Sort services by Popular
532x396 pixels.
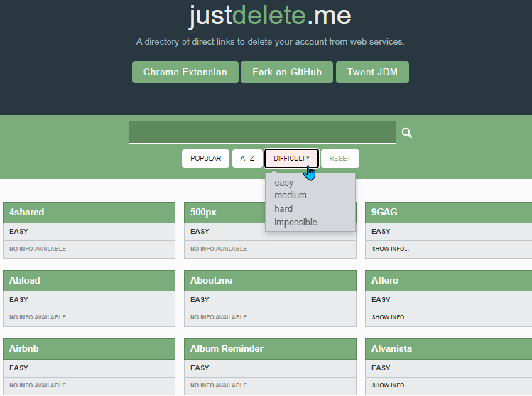click(x=205, y=159)
